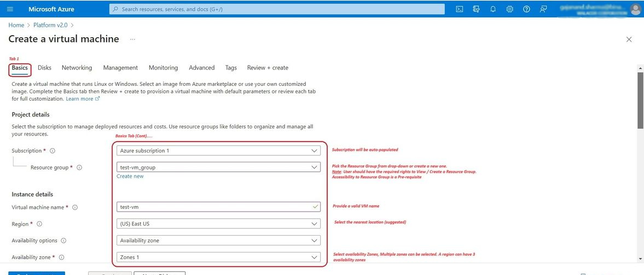
Task: Switch to the Management tab
Action: pos(120,68)
